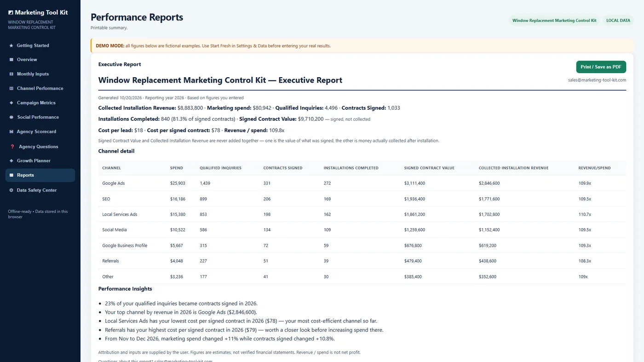Open Channel Performance in the sidebar

pyautogui.click(x=40, y=88)
